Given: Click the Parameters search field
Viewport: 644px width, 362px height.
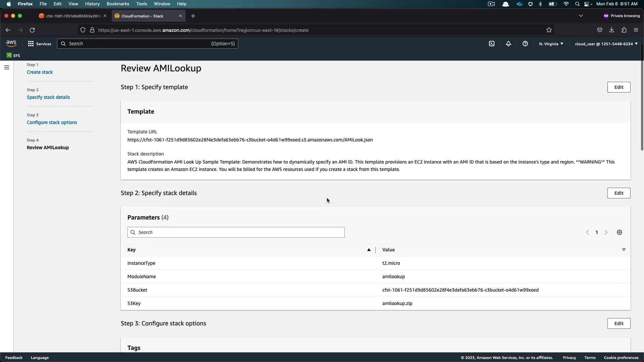Looking at the screenshot, I should coord(236,232).
